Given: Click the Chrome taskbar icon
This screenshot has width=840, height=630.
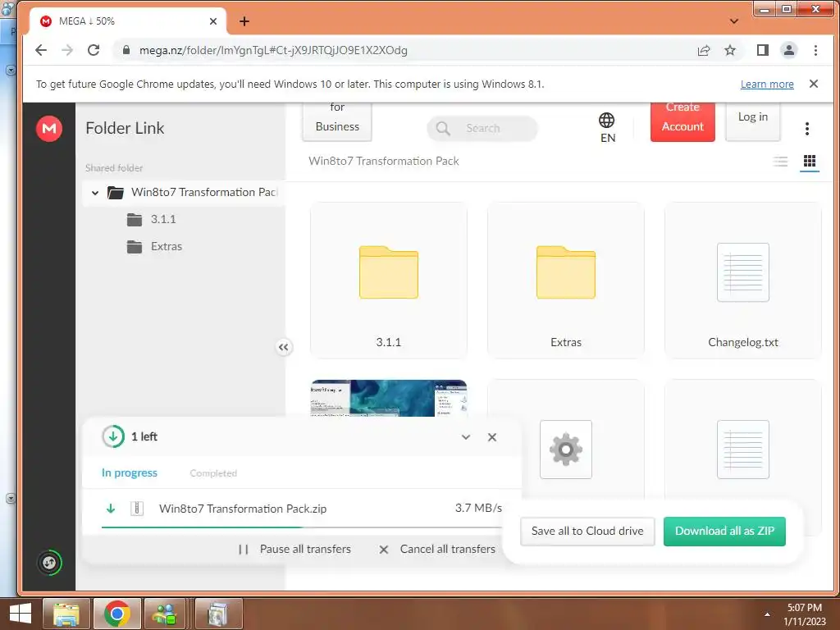Looking at the screenshot, I should pos(117,614).
